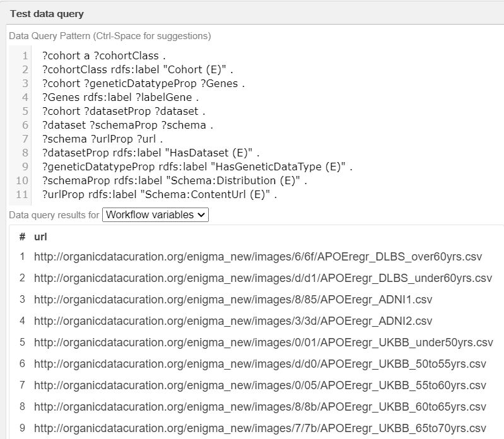The height and width of the screenshot is (439, 504).
Task: Click the # column header
Action: click(22, 237)
